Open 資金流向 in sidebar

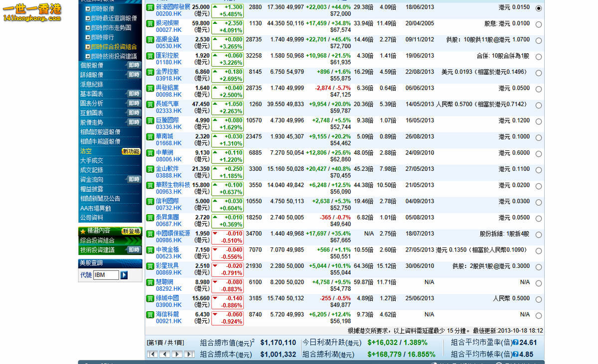click(x=92, y=180)
